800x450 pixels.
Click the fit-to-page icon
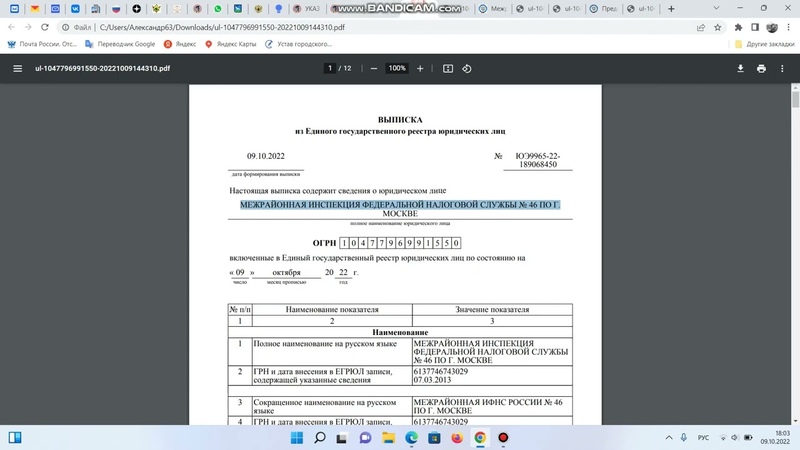pyautogui.click(x=447, y=68)
